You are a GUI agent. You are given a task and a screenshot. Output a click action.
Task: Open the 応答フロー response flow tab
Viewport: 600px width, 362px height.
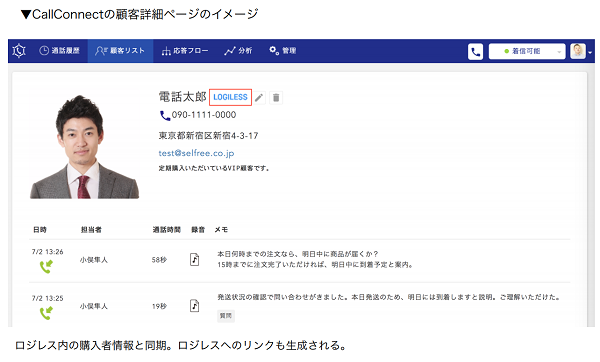pos(185,51)
